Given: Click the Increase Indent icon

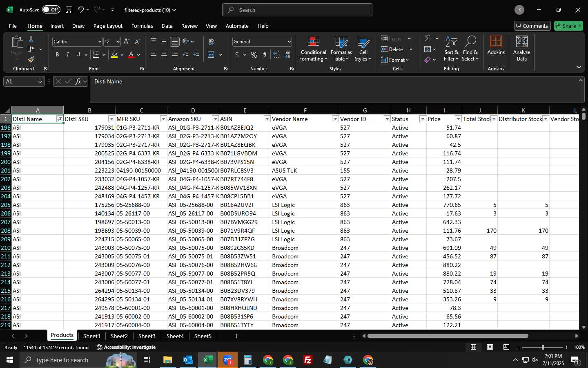Looking at the screenshot, I should pyautogui.click(x=196, y=55).
